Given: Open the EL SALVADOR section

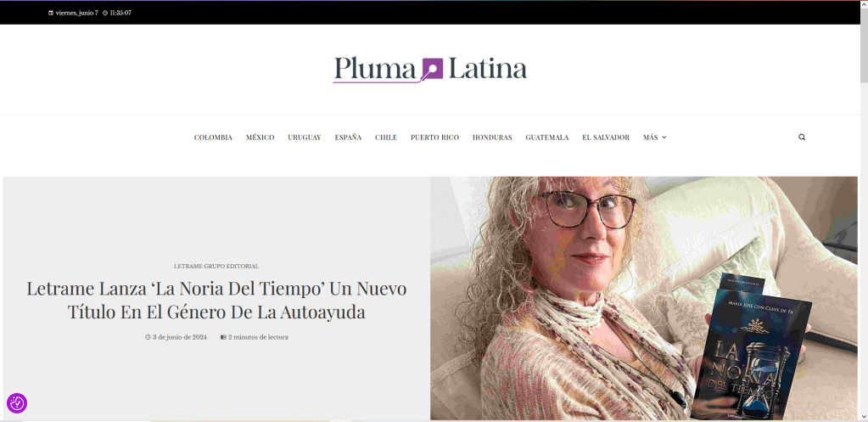Looking at the screenshot, I should pyautogui.click(x=606, y=138).
